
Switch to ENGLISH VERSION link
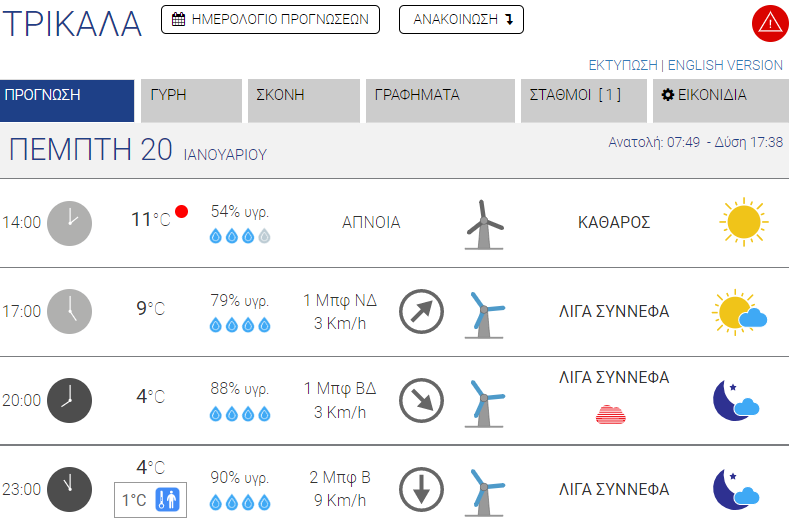pyautogui.click(x=725, y=65)
